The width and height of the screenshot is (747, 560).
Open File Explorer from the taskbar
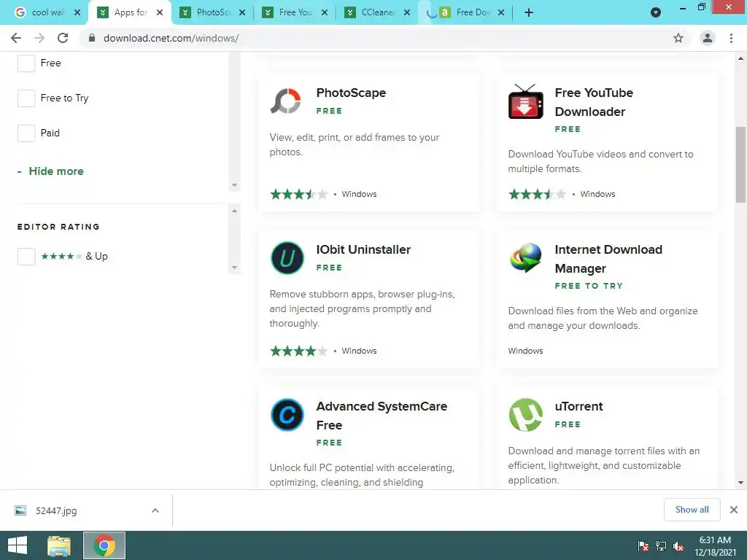tap(59, 545)
